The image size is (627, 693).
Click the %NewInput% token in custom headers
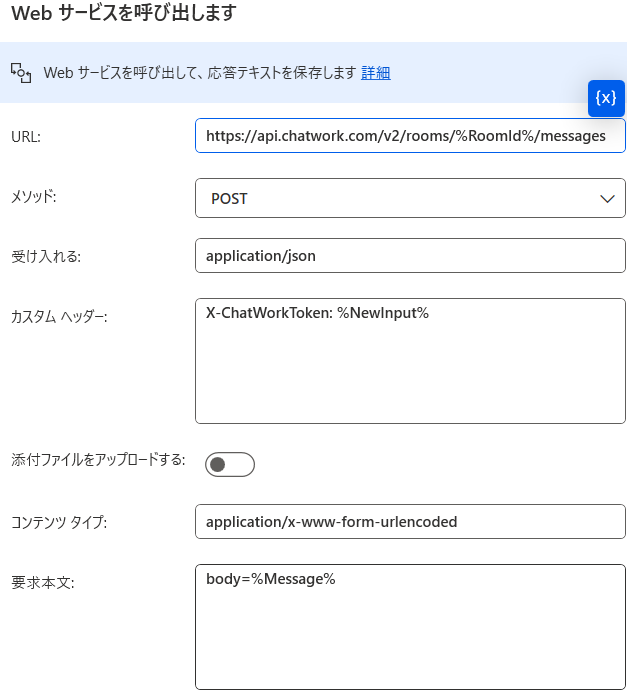coord(383,313)
